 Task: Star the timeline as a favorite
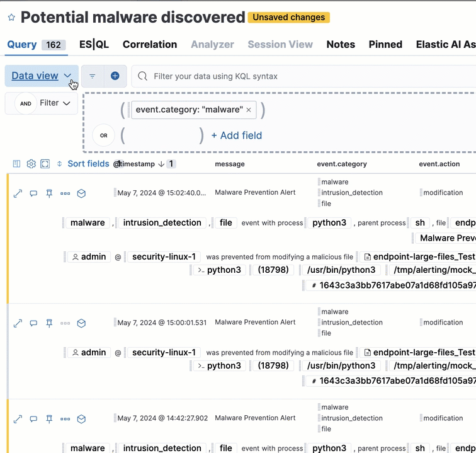(11, 18)
